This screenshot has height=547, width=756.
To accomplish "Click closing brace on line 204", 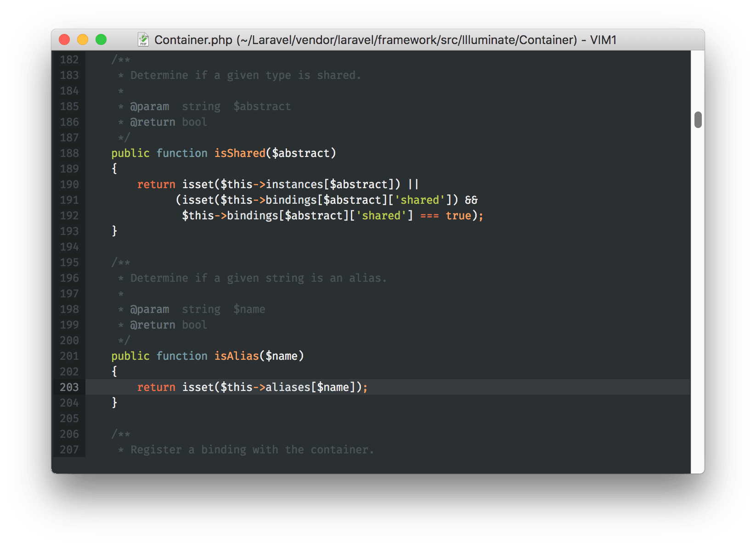I will pos(114,403).
